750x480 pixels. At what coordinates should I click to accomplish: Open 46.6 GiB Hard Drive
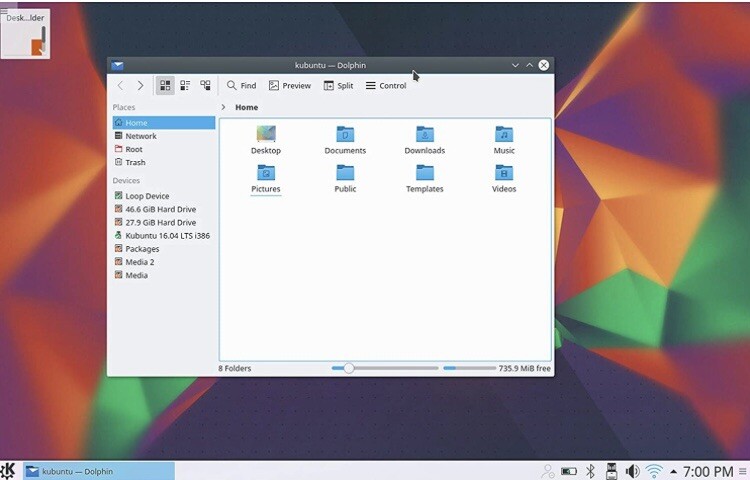pos(164,209)
